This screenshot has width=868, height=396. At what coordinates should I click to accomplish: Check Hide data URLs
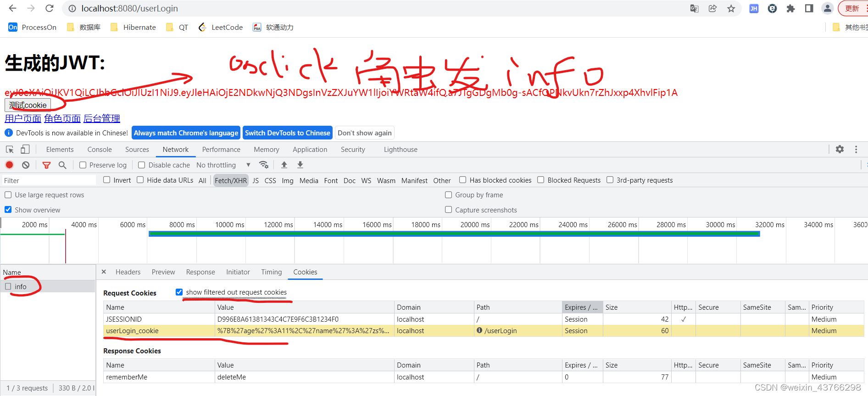coord(140,180)
